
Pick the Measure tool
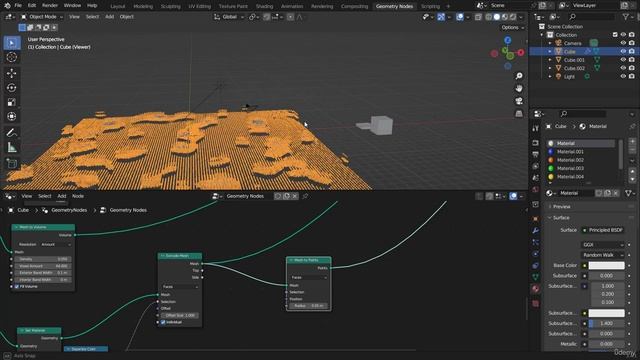pyautogui.click(x=11, y=147)
